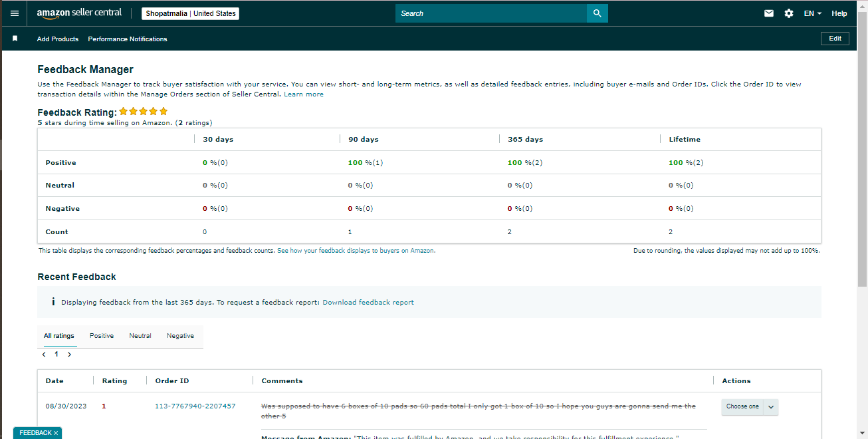The width and height of the screenshot is (868, 439).
Task: Open Performance Notifications from the favorites bar
Action: click(128, 39)
